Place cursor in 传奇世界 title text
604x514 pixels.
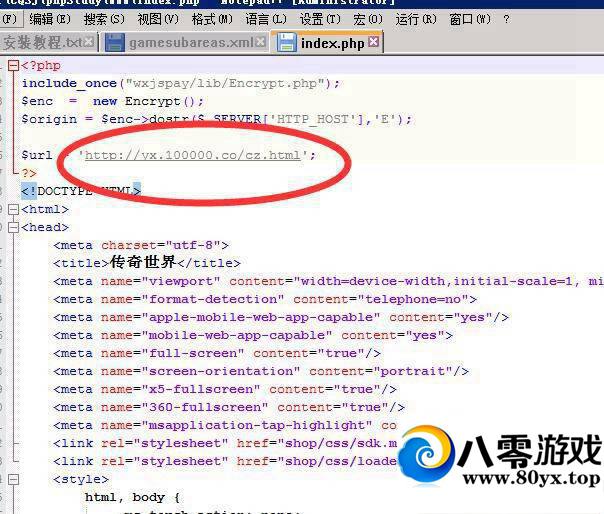click(143, 263)
